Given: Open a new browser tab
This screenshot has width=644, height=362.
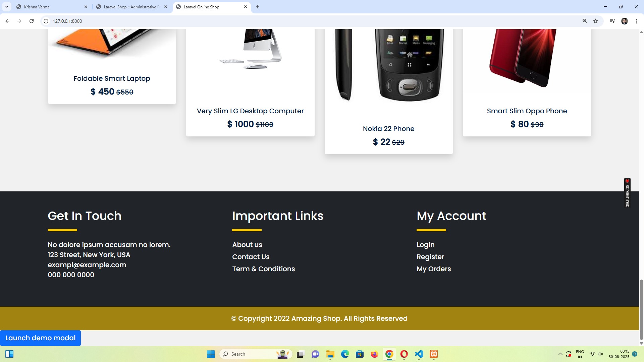Looking at the screenshot, I should tap(258, 7).
